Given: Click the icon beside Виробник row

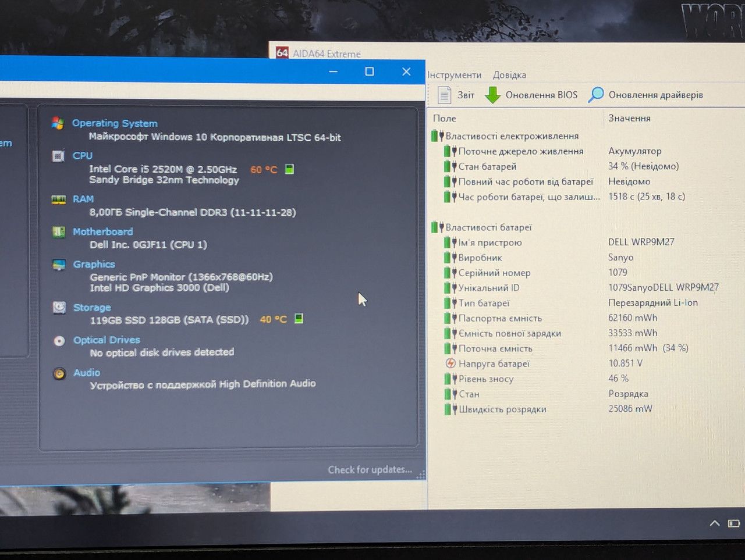Looking at the screenshot, I should tap(450, 258).
